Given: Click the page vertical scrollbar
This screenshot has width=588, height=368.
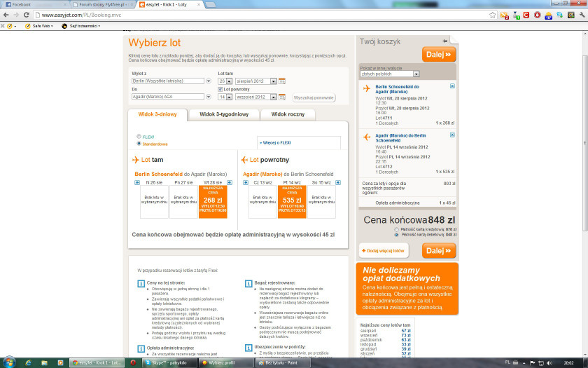Looking at the screenshot, I should coord(584,143).
